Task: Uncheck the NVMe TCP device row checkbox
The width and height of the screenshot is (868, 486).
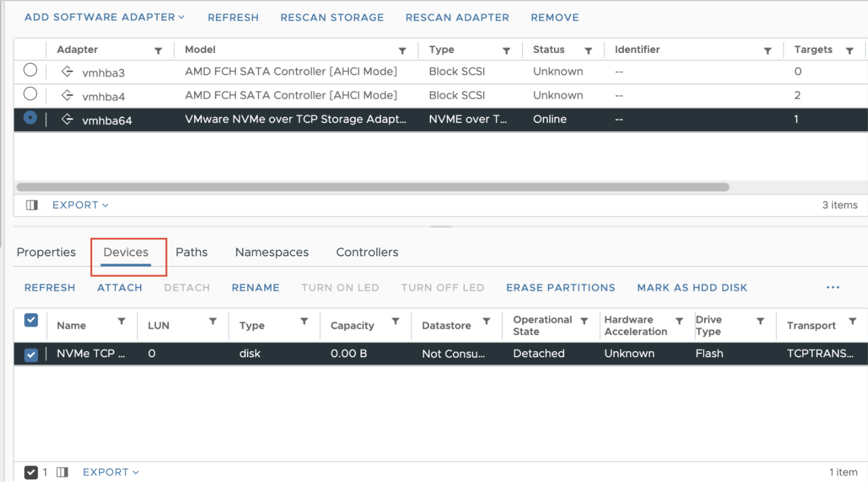Action: point(31,355)
